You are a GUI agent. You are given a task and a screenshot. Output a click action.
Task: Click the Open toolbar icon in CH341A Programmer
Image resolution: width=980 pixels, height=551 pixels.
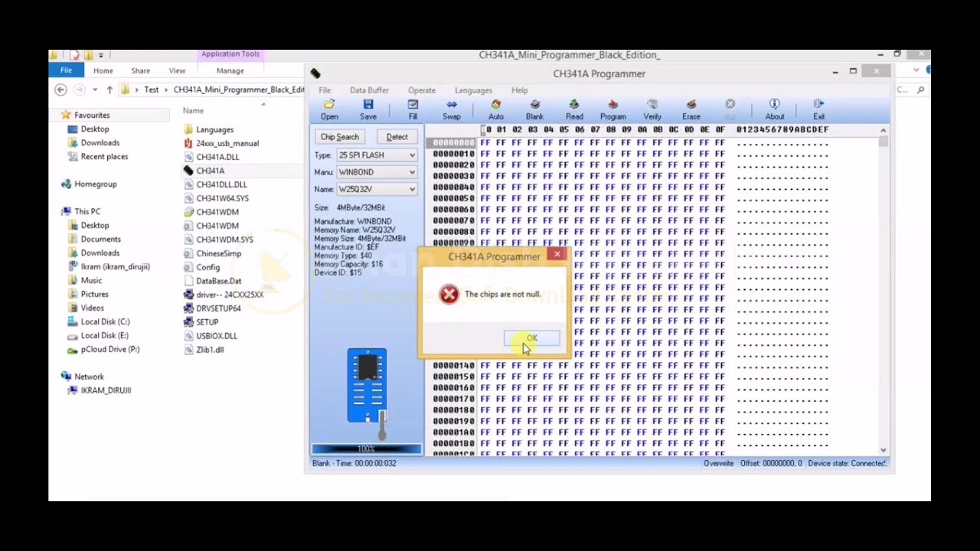pos(329,105)
